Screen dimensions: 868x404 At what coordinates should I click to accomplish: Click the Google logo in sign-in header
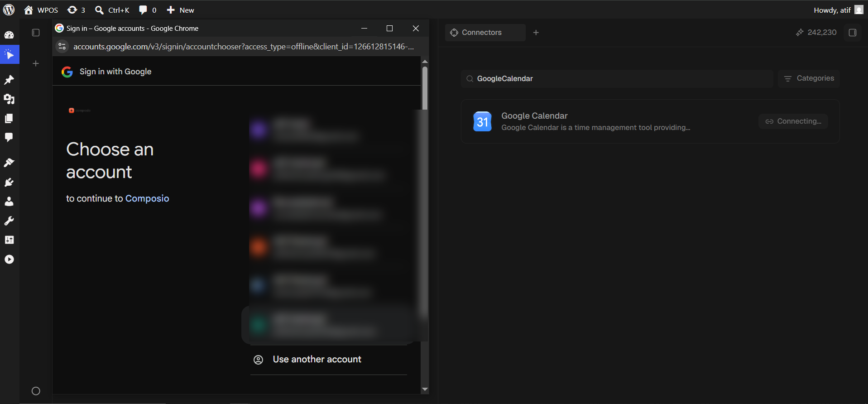(x=67, y=72)
